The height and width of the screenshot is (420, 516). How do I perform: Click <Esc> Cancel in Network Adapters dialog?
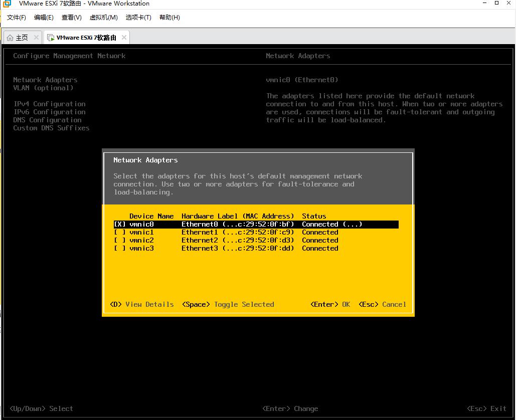tap(382, 305)
